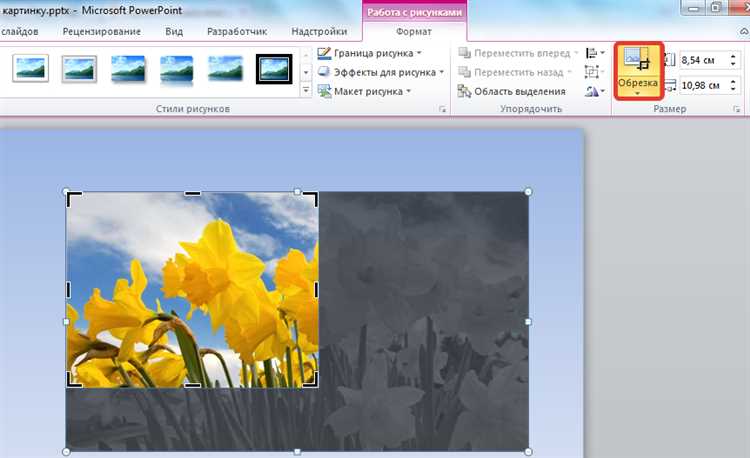Click the align objects icon
Viewport: 750px width, 458px height.
595,53
